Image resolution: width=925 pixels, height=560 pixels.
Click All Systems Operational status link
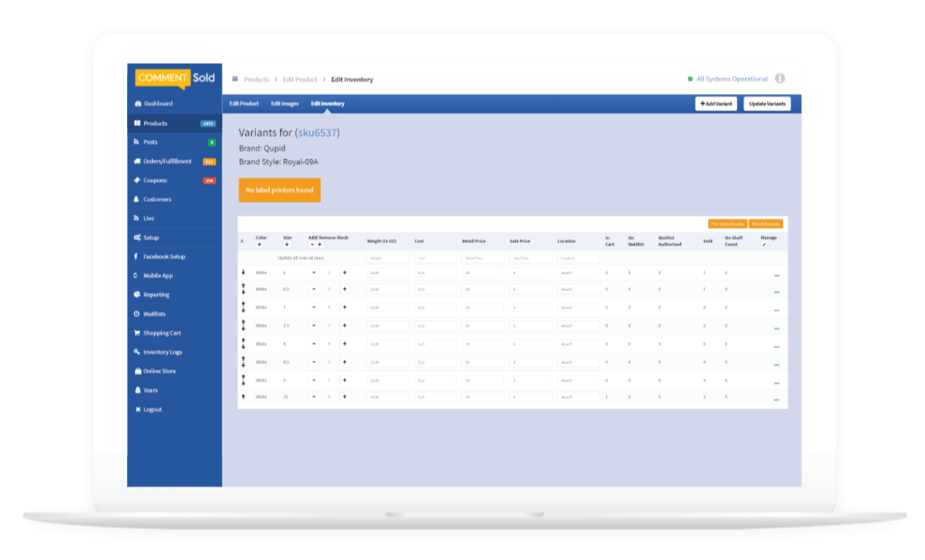coord(732,79)
